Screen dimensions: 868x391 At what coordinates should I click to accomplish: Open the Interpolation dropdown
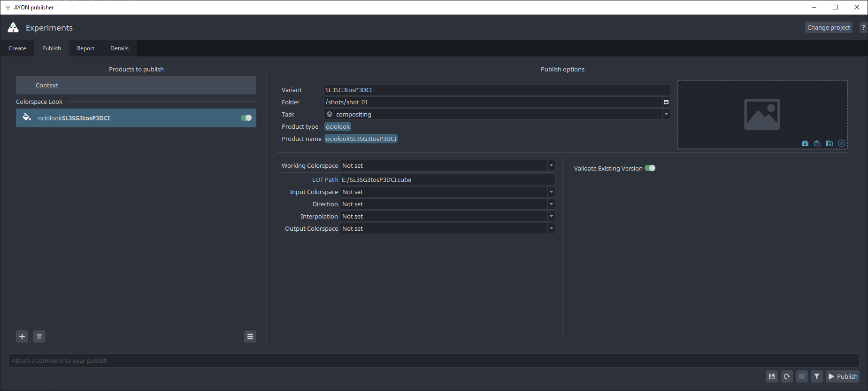point(447,217)
